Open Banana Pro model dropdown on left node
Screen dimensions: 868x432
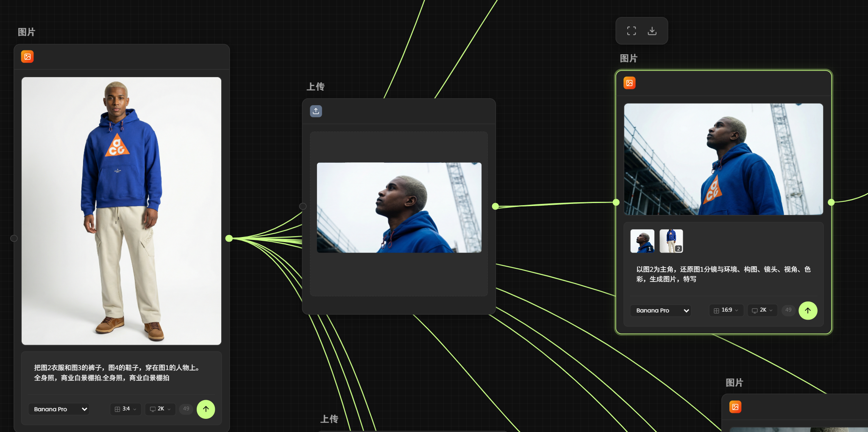[59, 409]
